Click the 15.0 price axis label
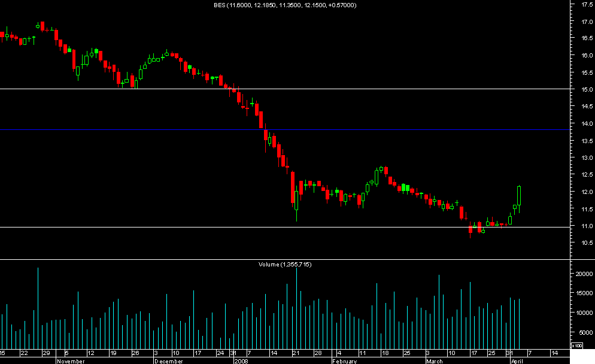 tap(587, 90)
